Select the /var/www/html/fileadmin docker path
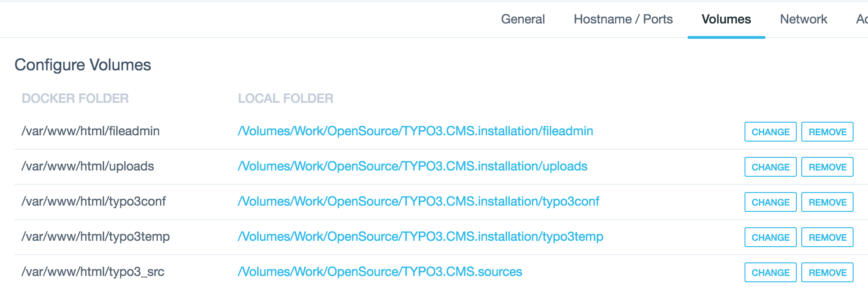 (91, 131)
